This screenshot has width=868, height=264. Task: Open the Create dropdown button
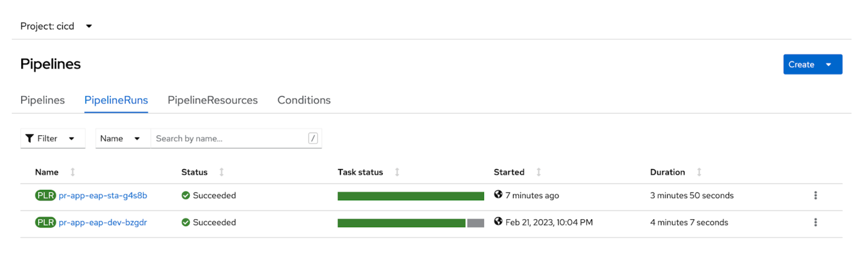tap(812, 64)
